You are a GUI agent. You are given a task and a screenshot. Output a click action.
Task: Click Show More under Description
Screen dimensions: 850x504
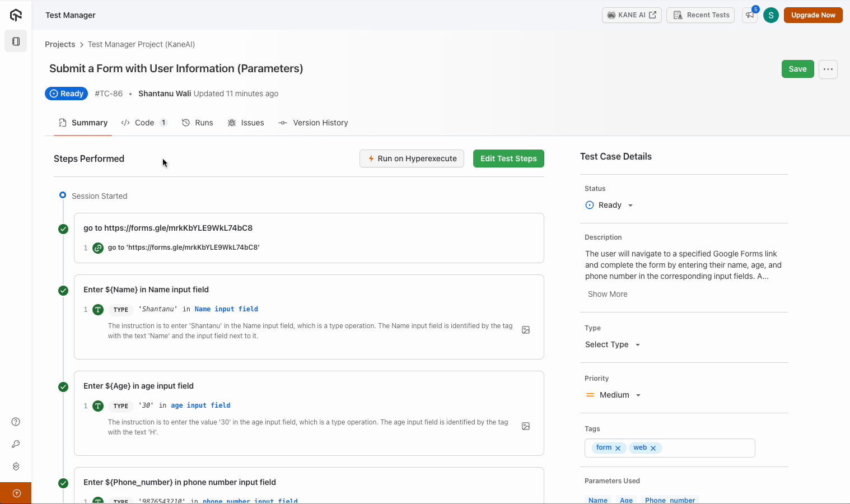(x=607, y=294)
